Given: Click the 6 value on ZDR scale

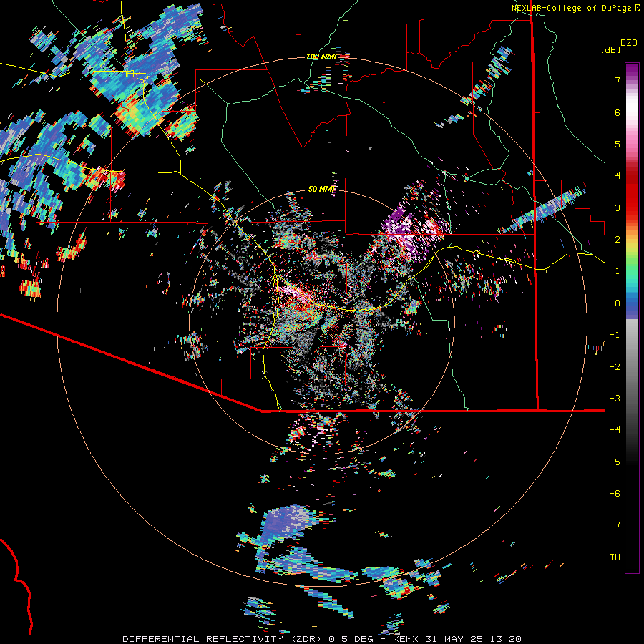Looking at the screenshot, I should point(618,112).
